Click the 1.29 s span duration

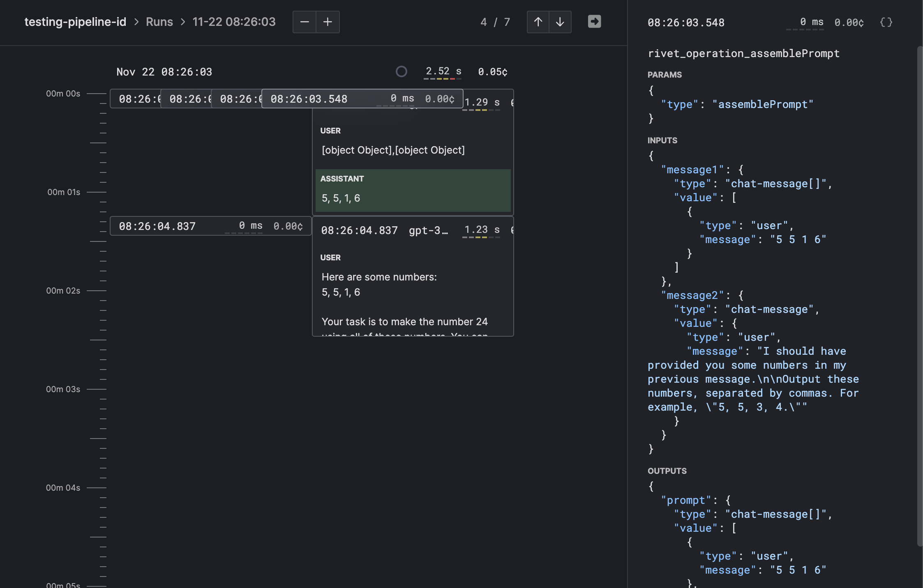(x=482, y=102)
